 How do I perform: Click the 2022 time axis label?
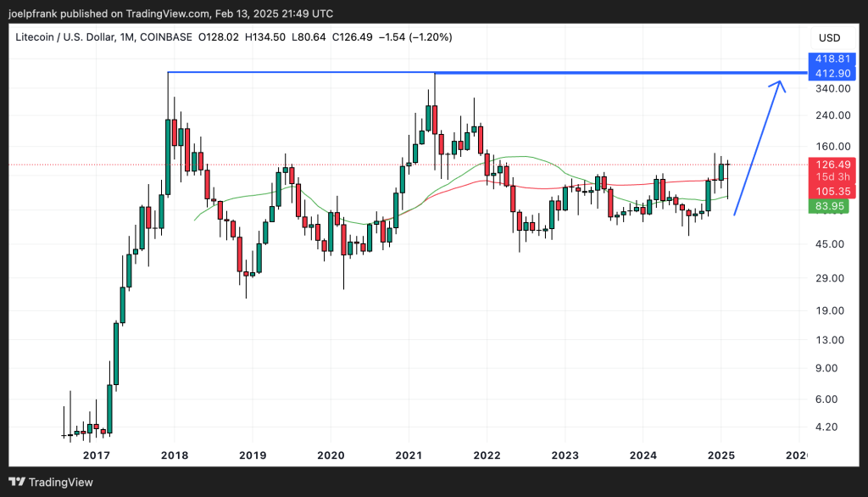[487, 455]
